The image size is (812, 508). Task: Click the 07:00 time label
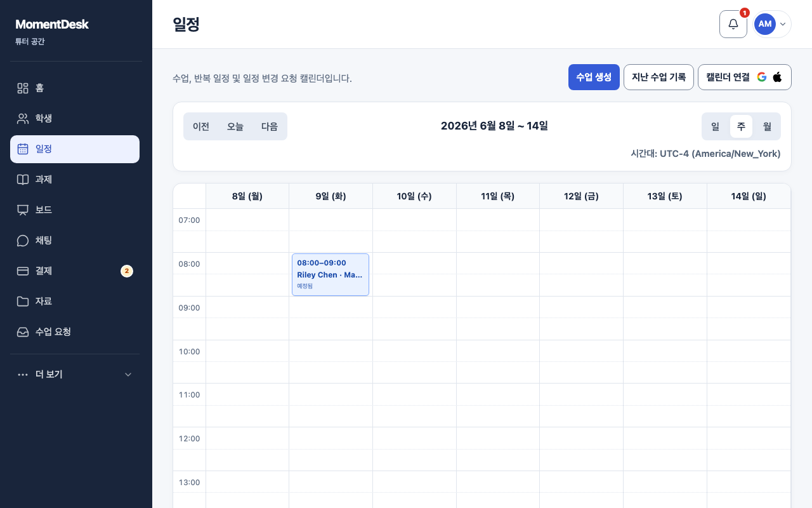click(189, 220)
